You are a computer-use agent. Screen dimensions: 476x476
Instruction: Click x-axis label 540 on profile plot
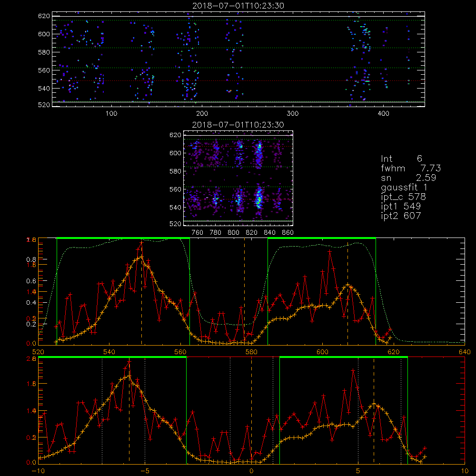[109, 352]
